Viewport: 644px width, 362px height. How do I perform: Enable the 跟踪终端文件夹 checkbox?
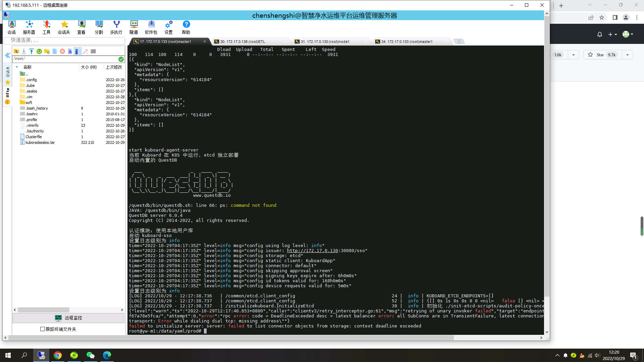[x=42, y=329]
